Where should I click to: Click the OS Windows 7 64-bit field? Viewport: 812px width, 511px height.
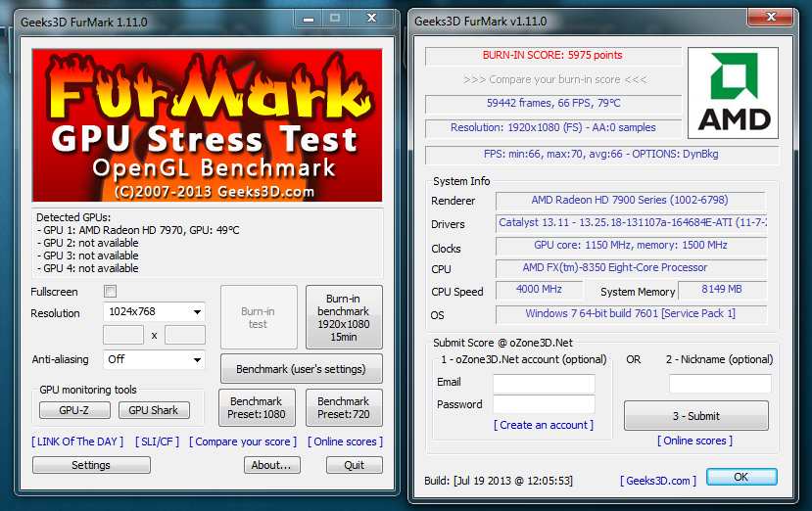pyautogui.click(x=631, y=314)
